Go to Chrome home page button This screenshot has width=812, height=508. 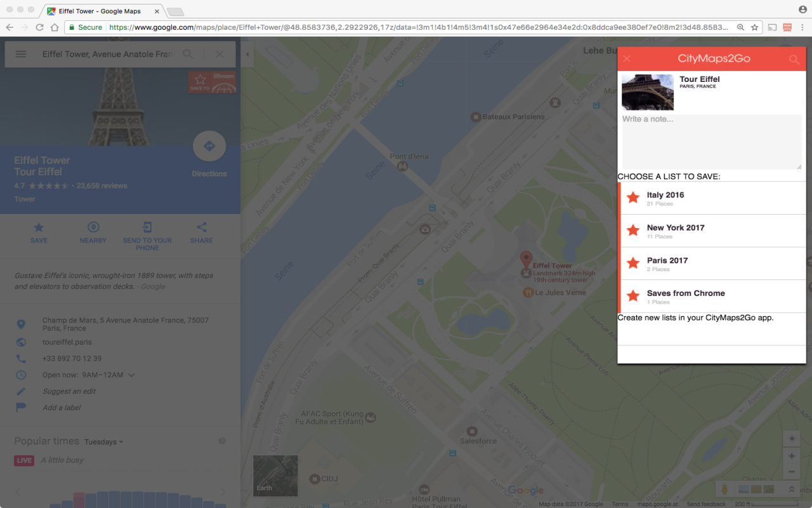point(55,27)
